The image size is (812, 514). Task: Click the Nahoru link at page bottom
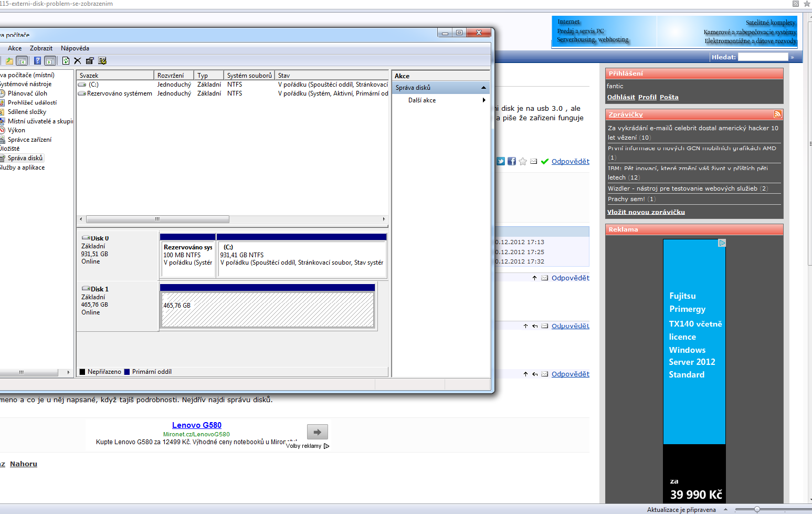[x=24, y=464]
